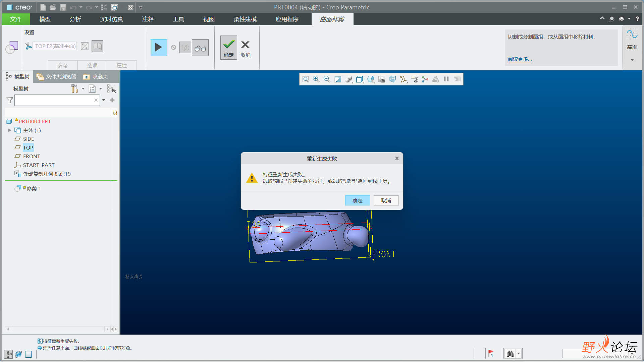Open the 文件 menu
Screen dimensions: 644x362
(x=15, y=19)
